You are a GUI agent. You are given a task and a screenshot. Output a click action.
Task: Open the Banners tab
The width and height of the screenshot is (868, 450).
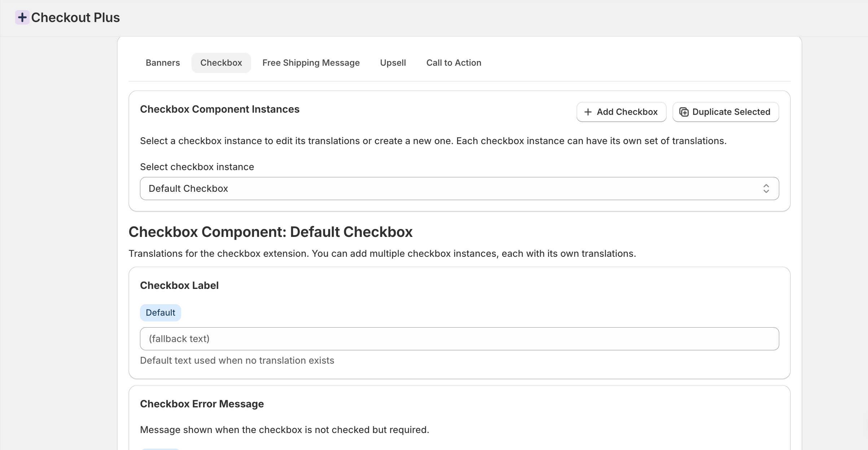point(163,63)
